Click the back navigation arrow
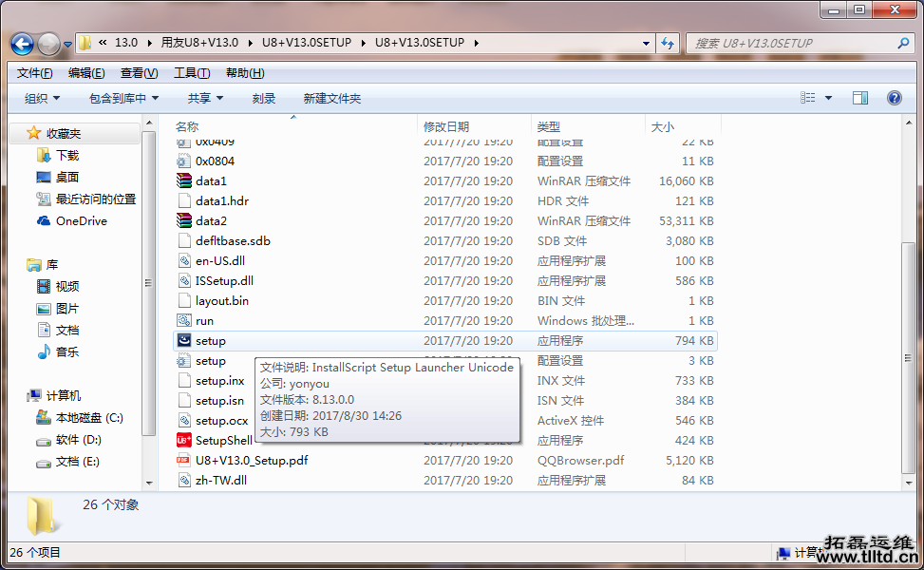This screenshot has width=924, height=570. [21, 43]
